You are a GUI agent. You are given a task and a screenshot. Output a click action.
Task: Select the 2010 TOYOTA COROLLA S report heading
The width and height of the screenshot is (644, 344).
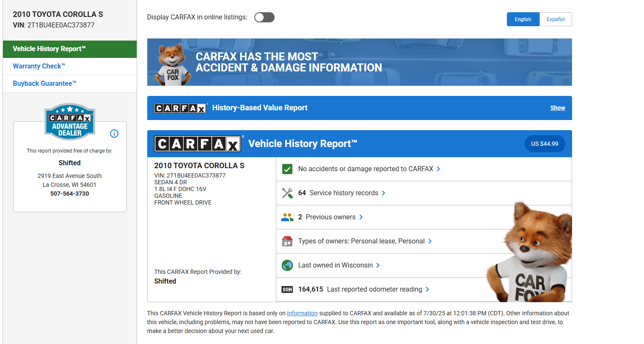click(199, 166)
